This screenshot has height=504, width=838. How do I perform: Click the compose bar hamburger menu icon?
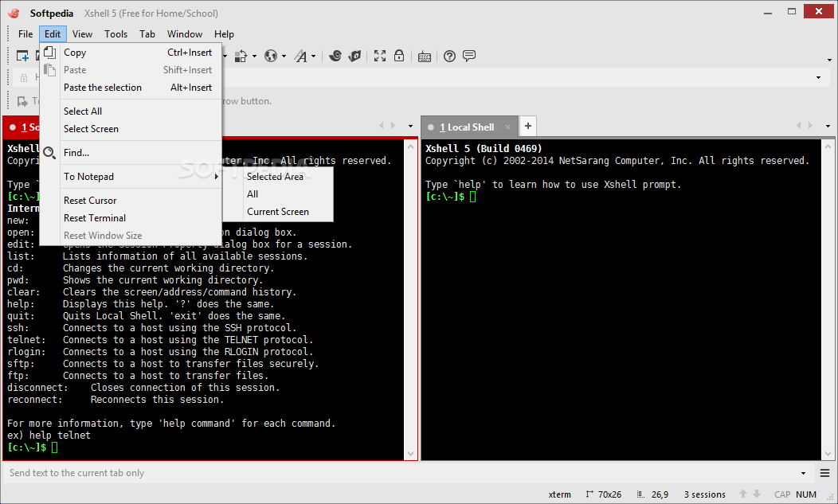(824, 473)
